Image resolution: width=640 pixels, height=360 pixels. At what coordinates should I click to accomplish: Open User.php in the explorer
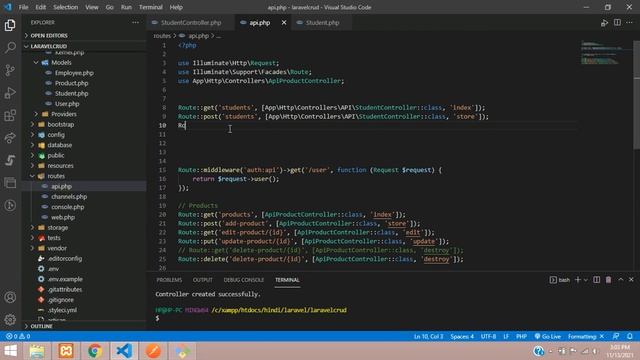click(67, 104)
